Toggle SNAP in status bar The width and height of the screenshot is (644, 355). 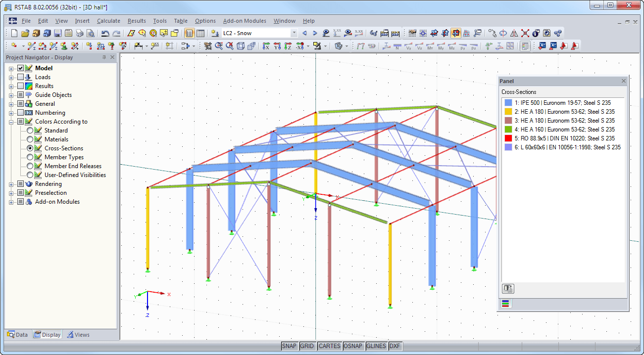click(289, 346)
